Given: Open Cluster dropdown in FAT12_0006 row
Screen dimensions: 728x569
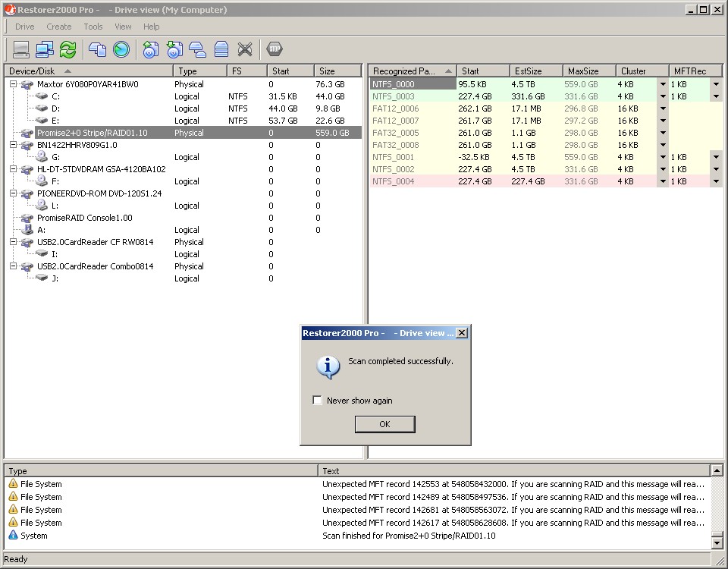Looking at the screenshot, I should point(663,108).
